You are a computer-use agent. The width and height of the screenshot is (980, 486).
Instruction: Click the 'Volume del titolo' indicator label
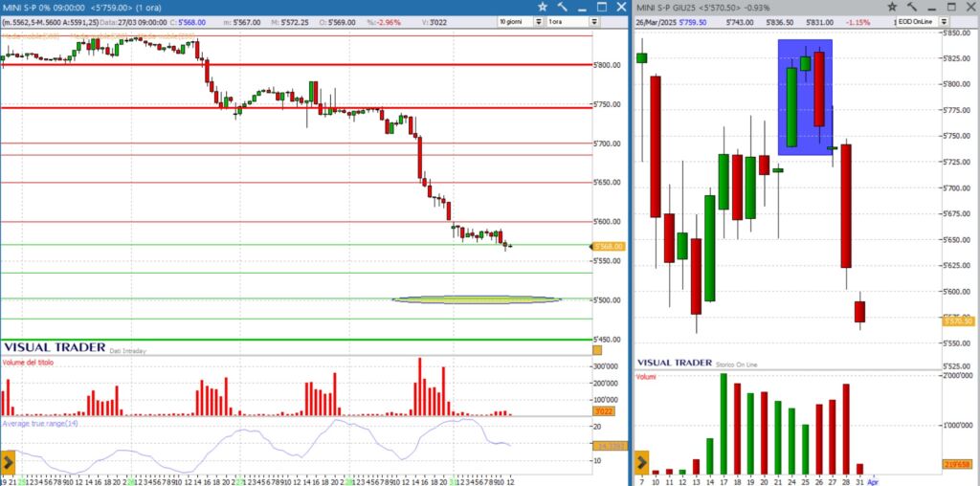28,363
